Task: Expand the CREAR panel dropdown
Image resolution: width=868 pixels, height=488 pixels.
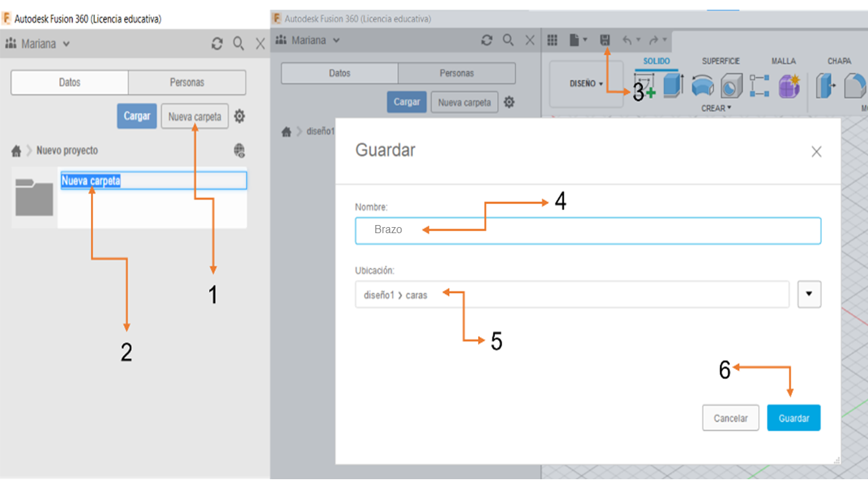Action: (x=716, y=108)
